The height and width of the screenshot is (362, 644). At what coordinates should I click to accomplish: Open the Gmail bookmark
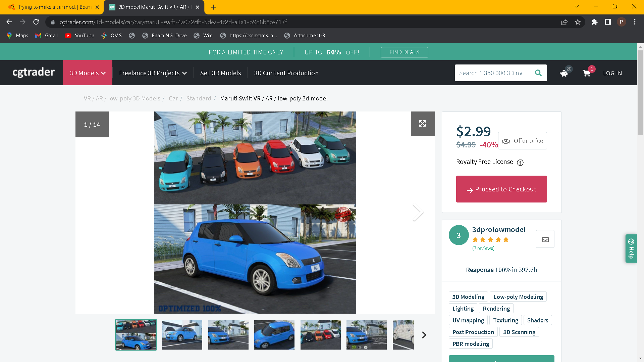(x=46, y=36)
